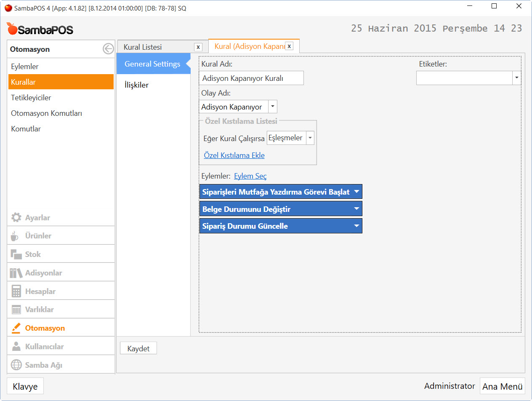
Task: Switch to the Kural Listesi tab
Action: [143, 47]
